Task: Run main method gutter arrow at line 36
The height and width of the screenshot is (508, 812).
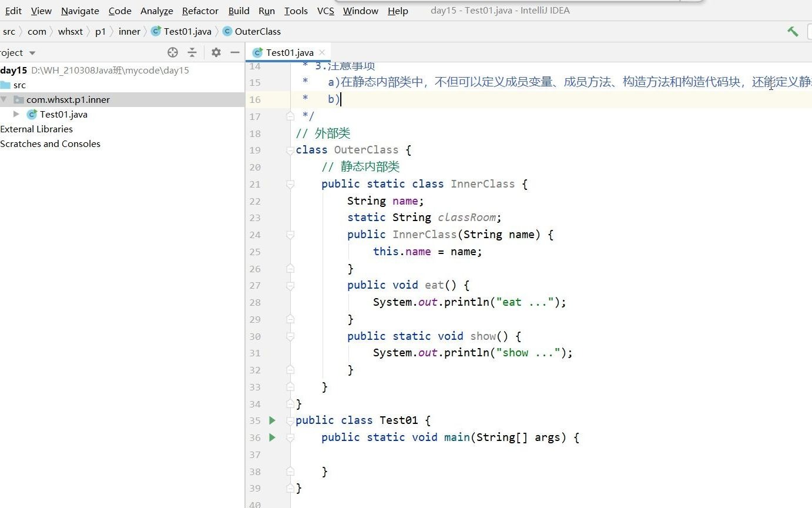Action: [272, 437]
